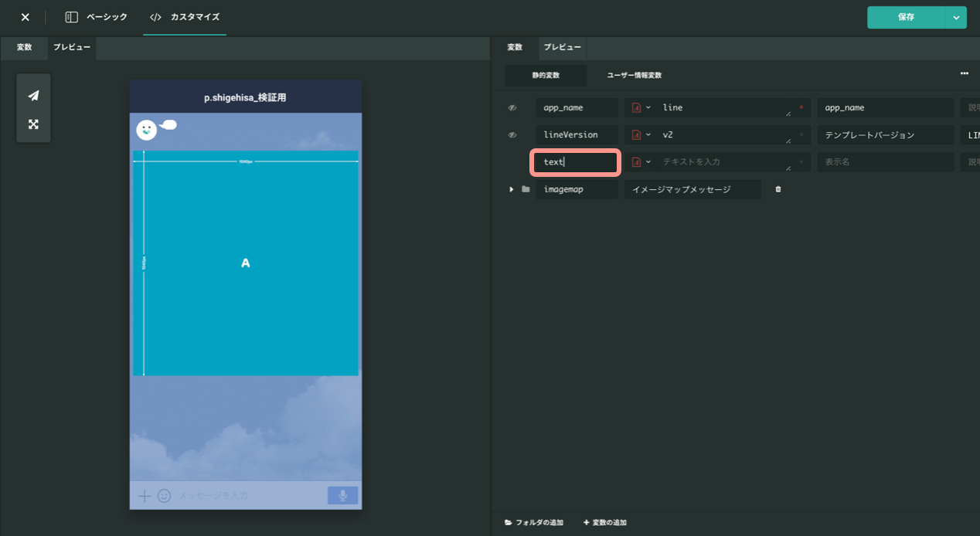The image size is (980, 536).
Task: Click the fullscreen expand arrows icon
Action: tap(33, 124)
